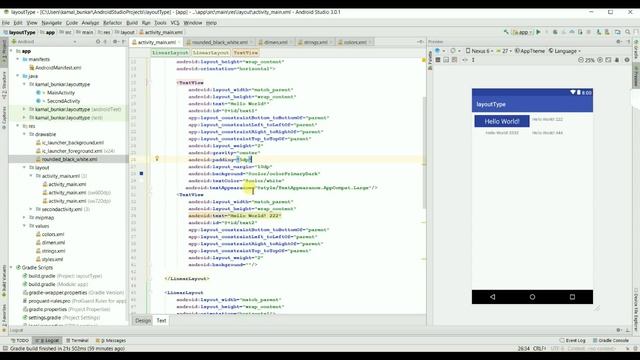Open the Gradle side tool window tab
The height and width of the screenshot is (360, 640).
click(x=636, y=50)
